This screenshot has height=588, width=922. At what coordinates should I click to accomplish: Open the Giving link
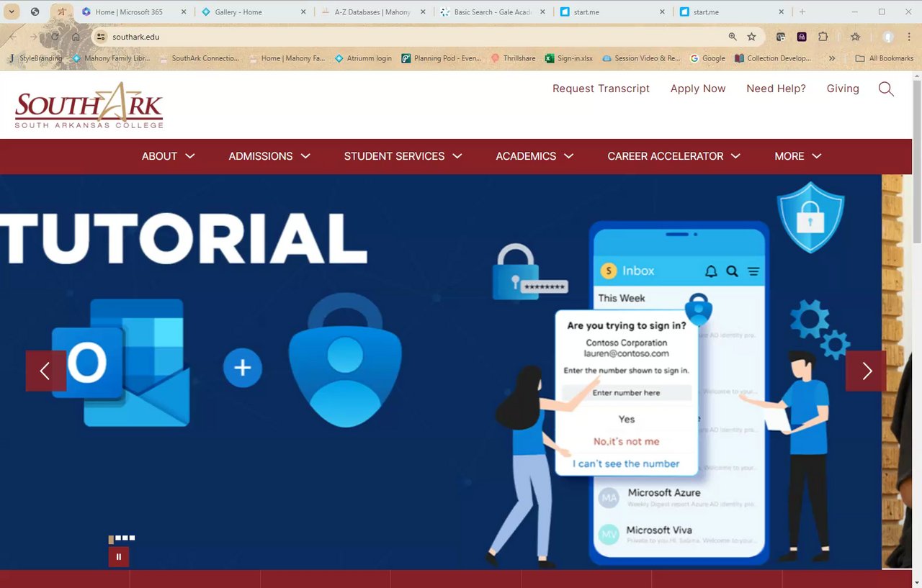[843, 89]
